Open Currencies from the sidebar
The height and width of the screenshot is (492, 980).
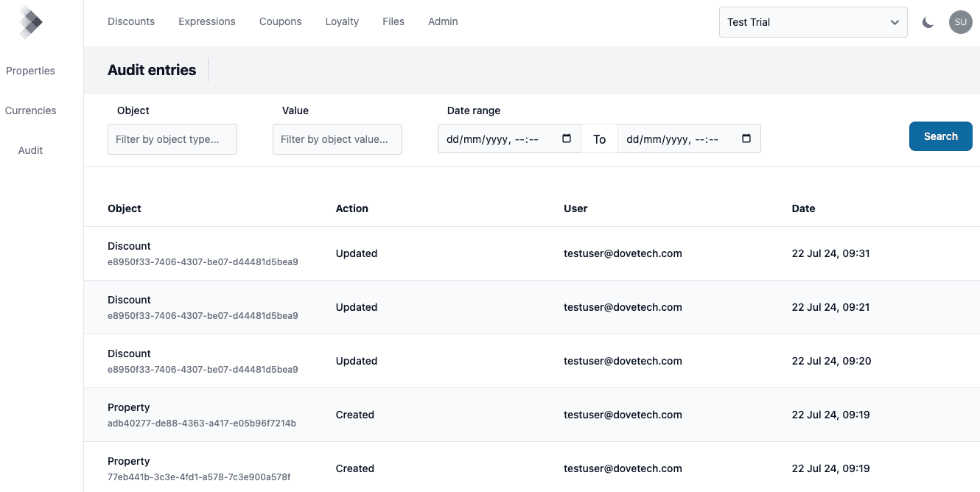(30, 110)
